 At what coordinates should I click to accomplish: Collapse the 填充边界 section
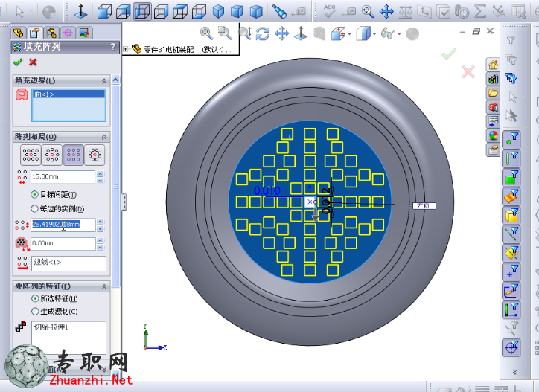coord(103,81)
